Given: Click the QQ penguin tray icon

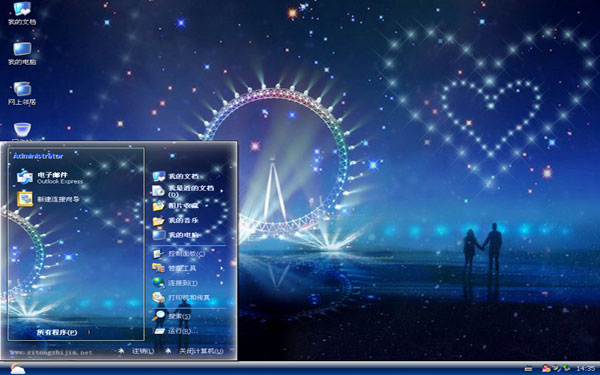Looking at the screenshot, I should (546, 368).
